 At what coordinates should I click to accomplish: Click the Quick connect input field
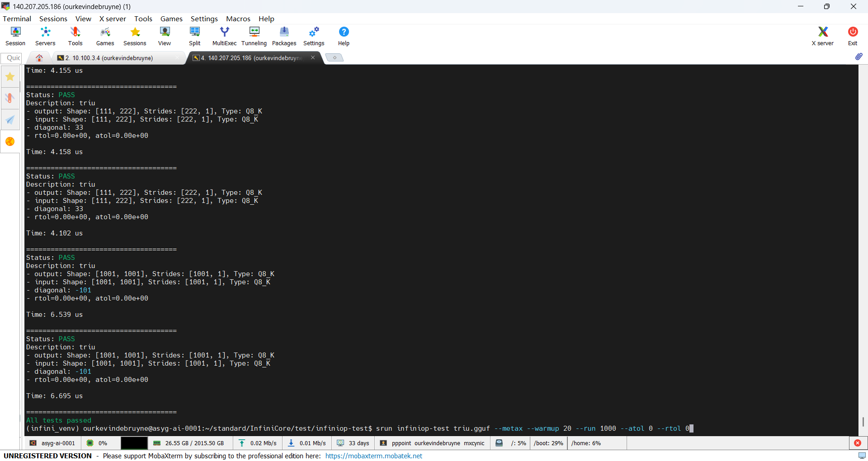[x=11, y=58]
